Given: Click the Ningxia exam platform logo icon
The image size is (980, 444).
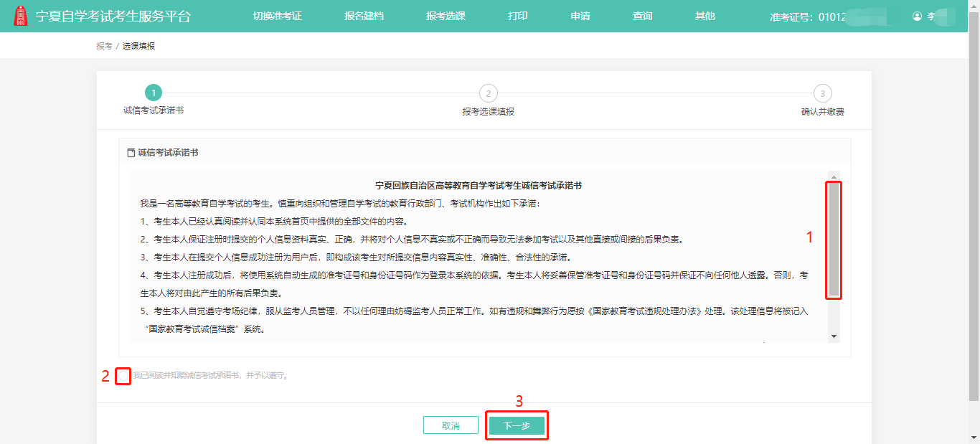Looking at the screenshot, I should (21, 16).
